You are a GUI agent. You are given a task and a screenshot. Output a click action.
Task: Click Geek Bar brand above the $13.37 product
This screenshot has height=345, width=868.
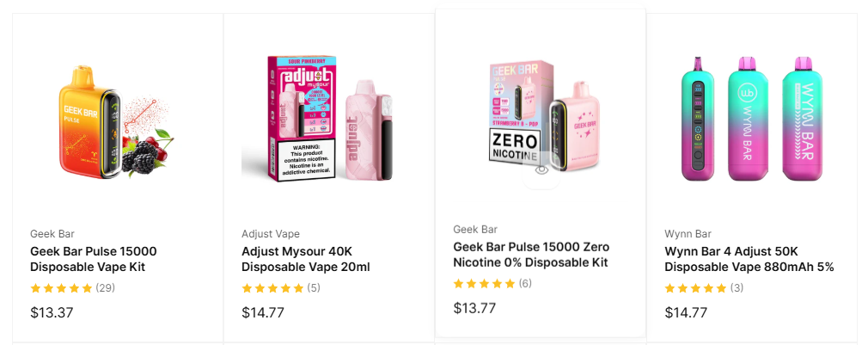pos(53,234)
